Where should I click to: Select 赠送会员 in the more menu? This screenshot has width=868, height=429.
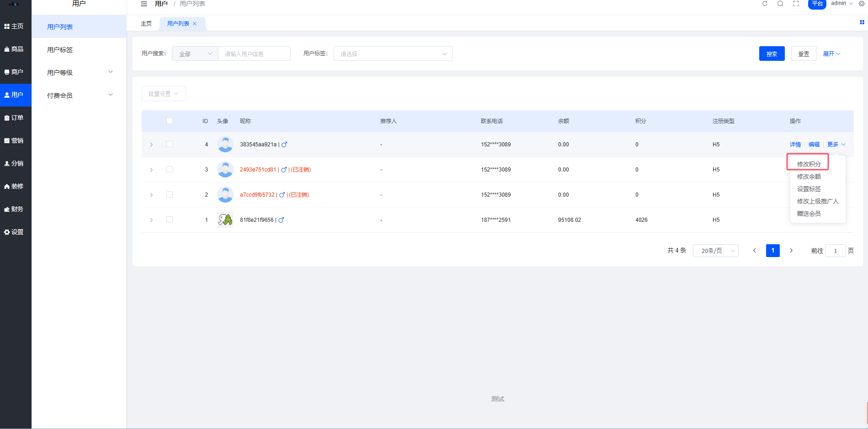click(x=809, y=214)
